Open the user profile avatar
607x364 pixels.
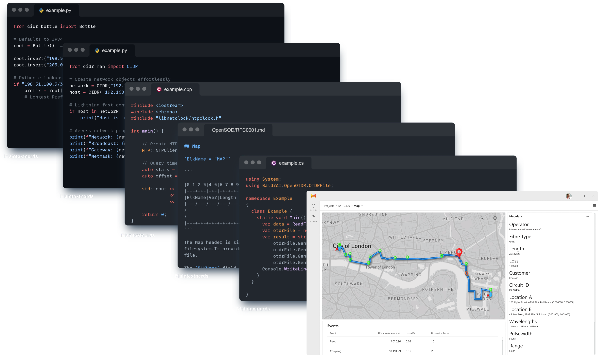tap(569, 196)
